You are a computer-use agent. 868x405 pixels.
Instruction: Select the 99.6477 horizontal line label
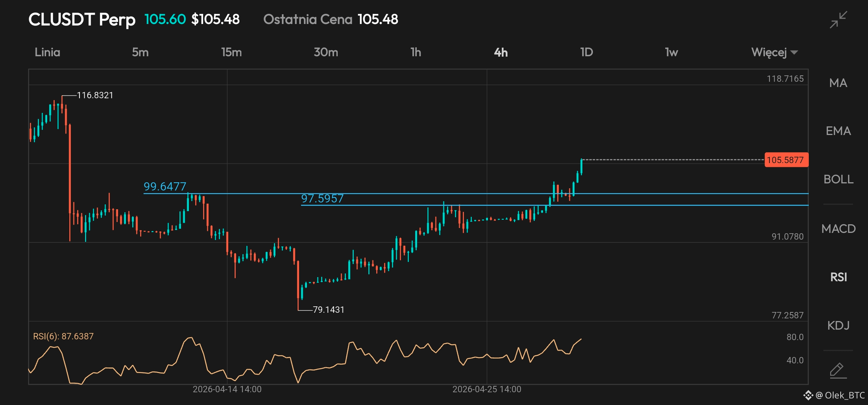point(165,186)
